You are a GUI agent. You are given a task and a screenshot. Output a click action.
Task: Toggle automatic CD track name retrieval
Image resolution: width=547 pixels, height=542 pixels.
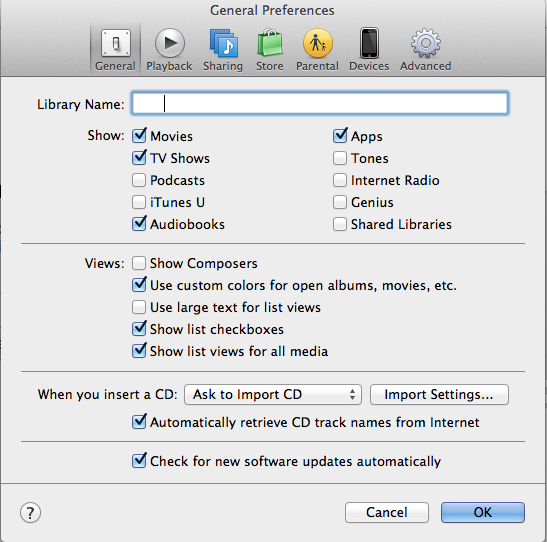coord(139,422)
